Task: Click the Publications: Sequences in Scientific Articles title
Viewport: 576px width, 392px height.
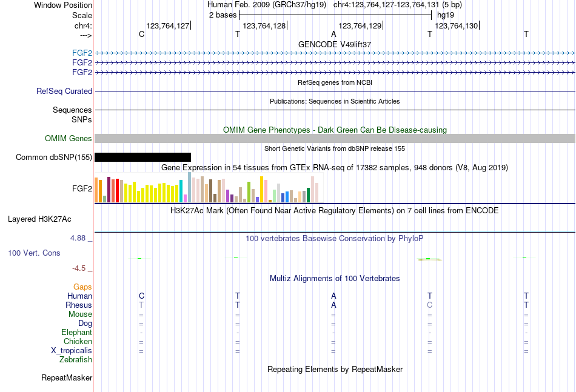Action: click(x=335, y=101)
